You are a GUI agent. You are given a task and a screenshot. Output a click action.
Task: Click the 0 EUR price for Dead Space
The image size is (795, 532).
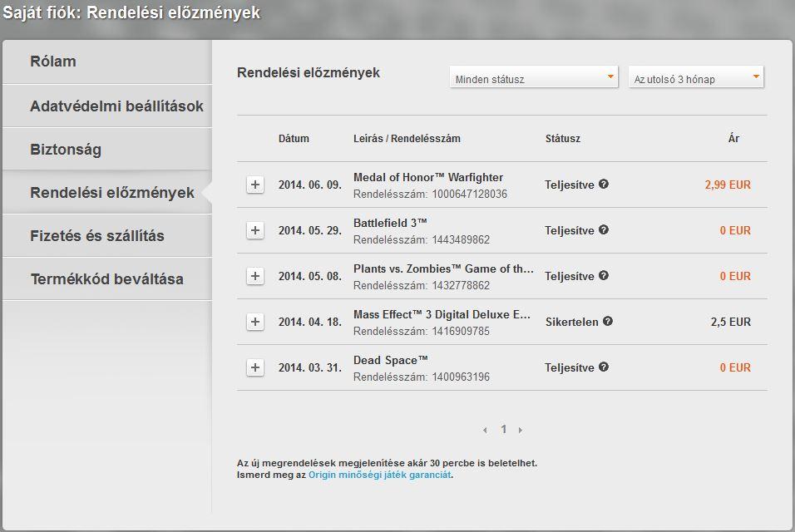point(735,367)
